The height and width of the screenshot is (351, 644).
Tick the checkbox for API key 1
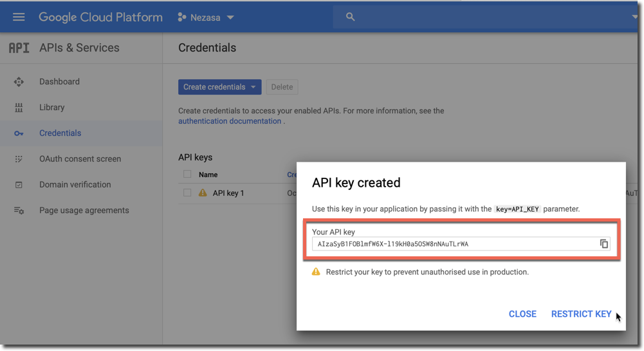click(187, 193)
